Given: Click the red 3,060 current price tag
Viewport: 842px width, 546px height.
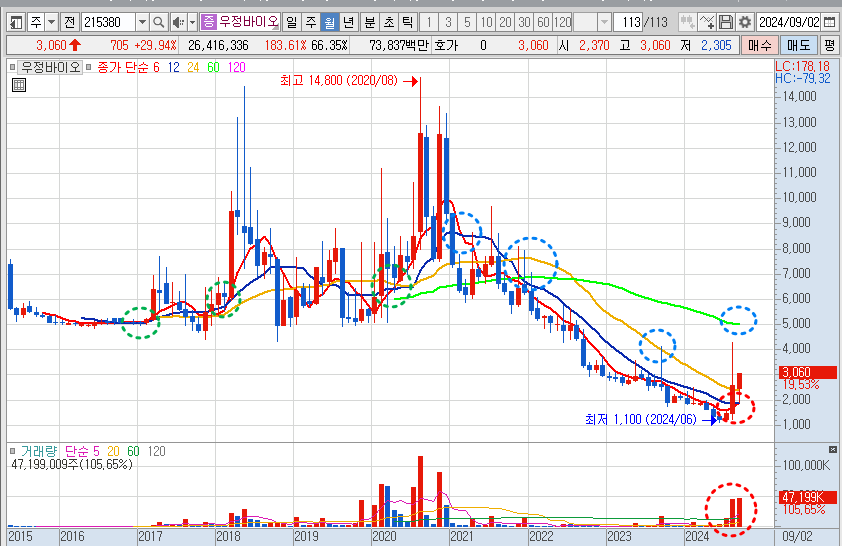Looking at the screenshot, I should pyautogui.click(x=808, y=372).
